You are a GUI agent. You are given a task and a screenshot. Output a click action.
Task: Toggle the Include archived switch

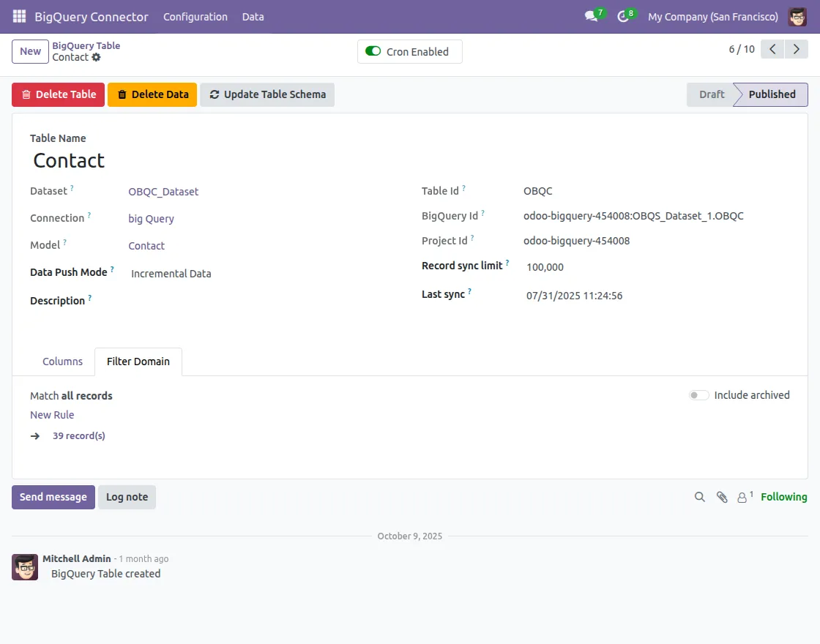(698, 395)
